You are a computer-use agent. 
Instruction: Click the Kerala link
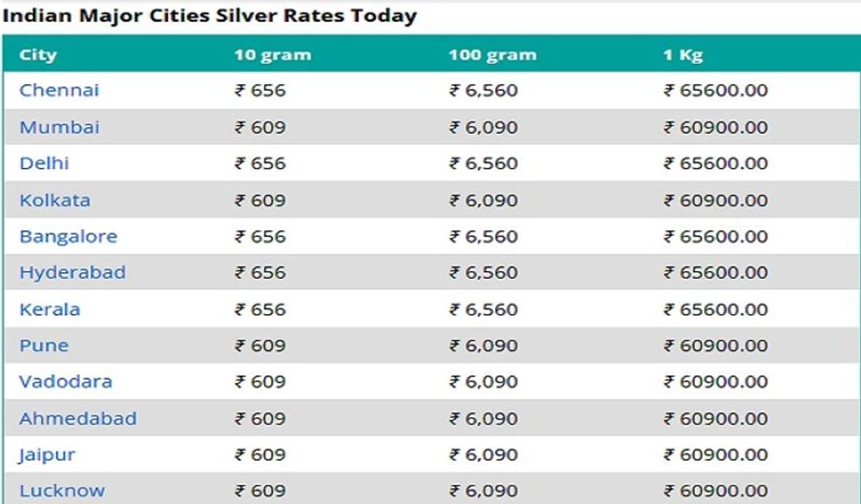coord(50,309)
